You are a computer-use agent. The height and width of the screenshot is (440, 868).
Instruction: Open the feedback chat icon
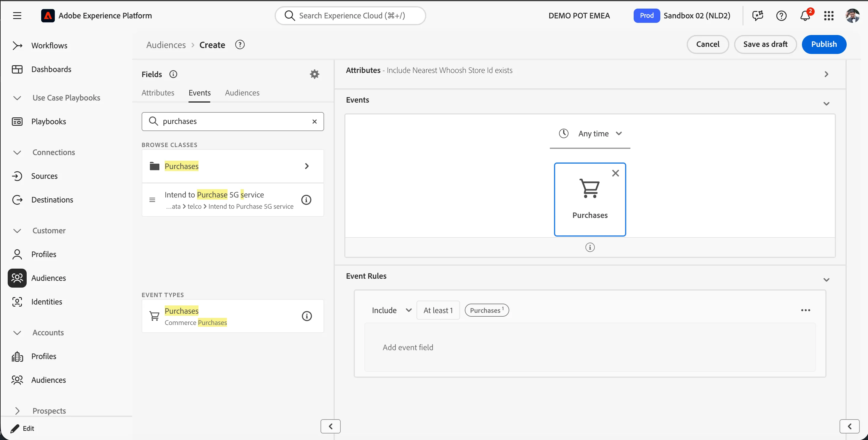click(x=758, y=15)
